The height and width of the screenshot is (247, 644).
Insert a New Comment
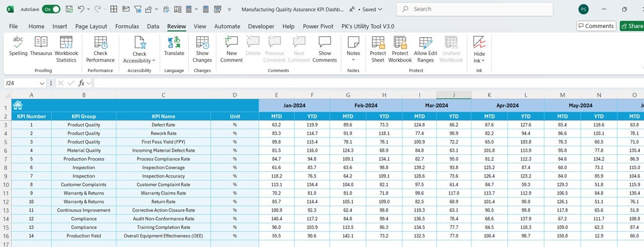(x=231, y=49)
